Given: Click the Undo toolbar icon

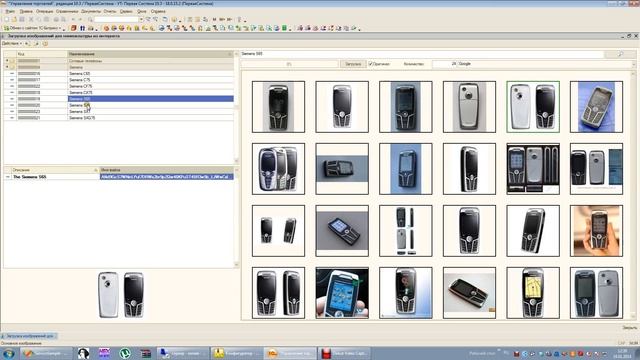Looking at the screenshot, I should point(73,19).
